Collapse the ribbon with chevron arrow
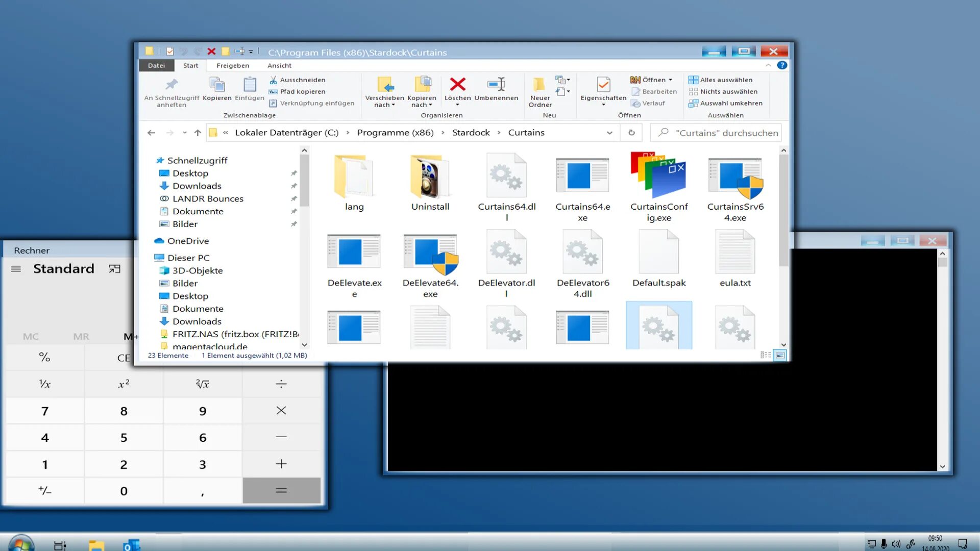 (x=768, y=65)
